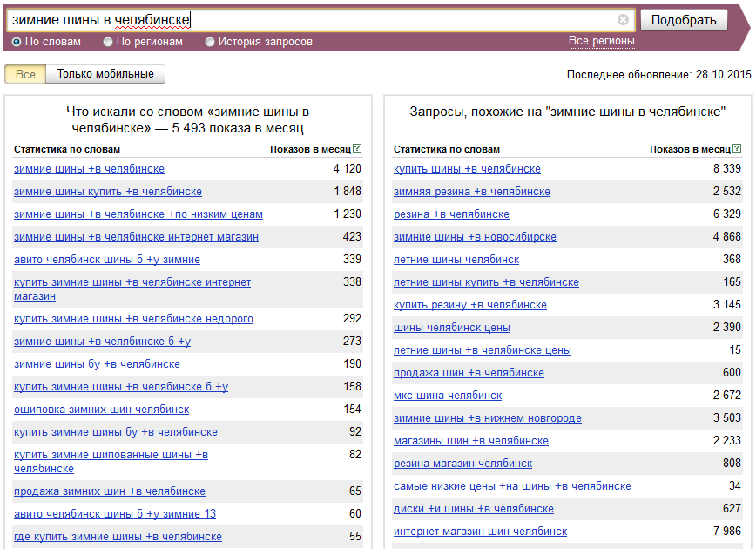The height and width of the screenshot is (549, 756).
Task: Open link 'резина магазин челябинск'
Action: click(462, 464)
